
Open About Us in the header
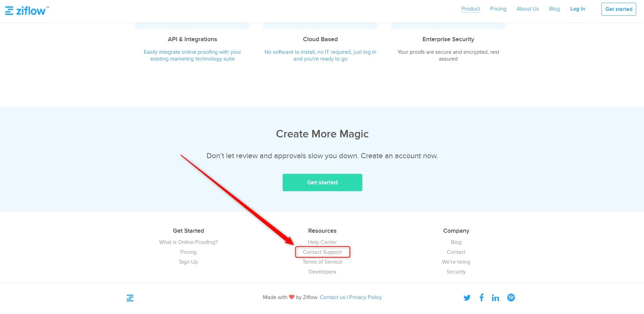pyautogui.click(x=528, y=9)
